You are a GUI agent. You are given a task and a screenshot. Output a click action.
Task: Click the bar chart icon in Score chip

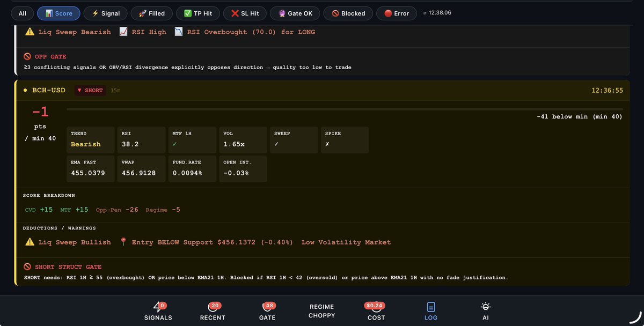[48, 13]
